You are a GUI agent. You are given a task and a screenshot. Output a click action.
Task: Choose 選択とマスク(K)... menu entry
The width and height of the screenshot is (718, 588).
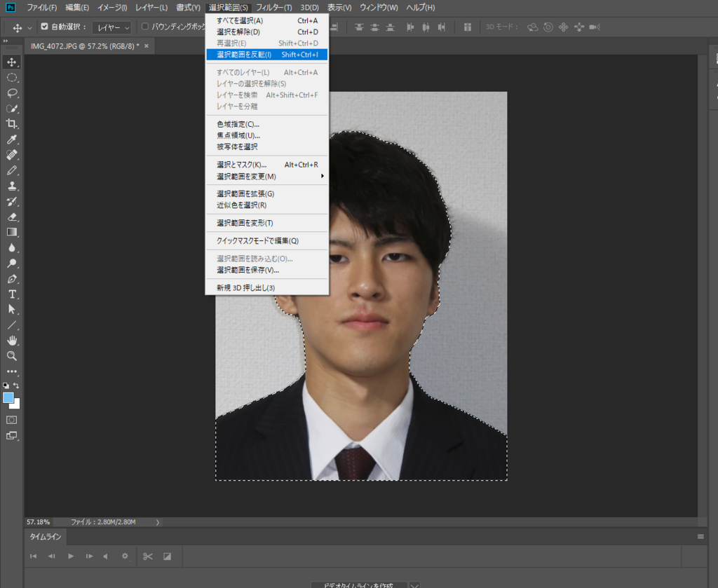267,165
